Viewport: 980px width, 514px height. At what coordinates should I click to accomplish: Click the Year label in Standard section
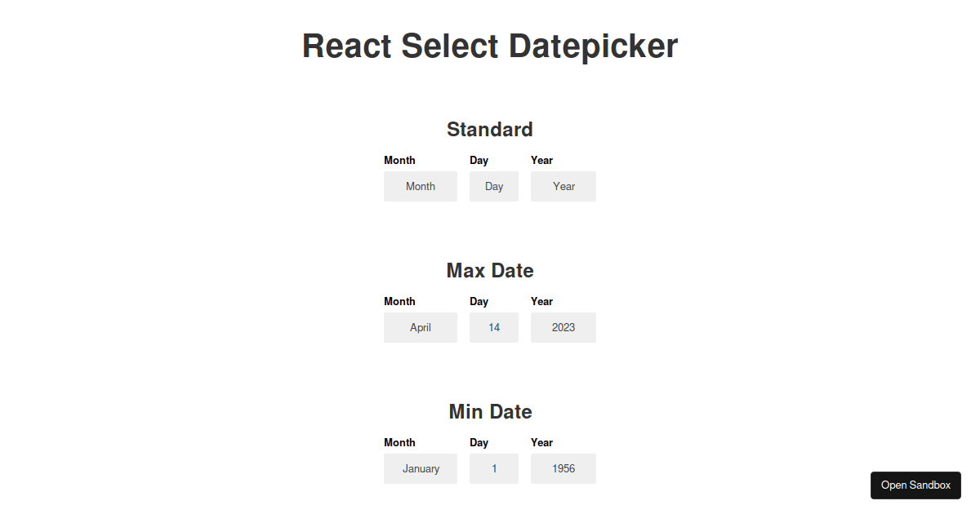(541, 160)
